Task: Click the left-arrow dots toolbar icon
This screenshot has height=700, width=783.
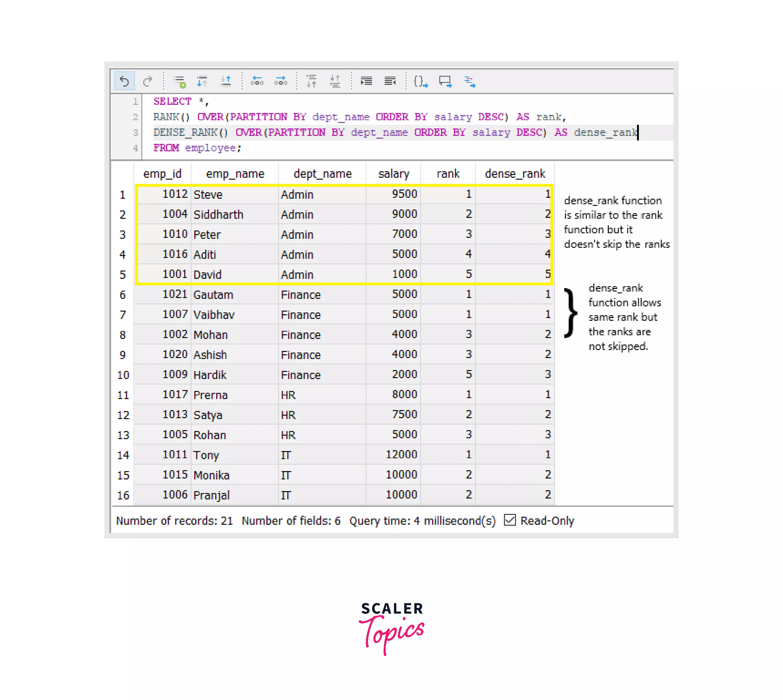Action: (257, 81)
